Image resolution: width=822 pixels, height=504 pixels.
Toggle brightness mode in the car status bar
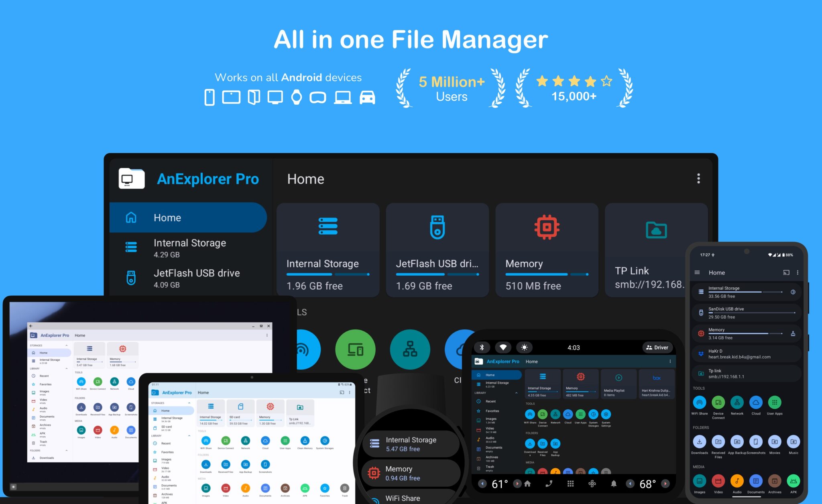(525, 348)
